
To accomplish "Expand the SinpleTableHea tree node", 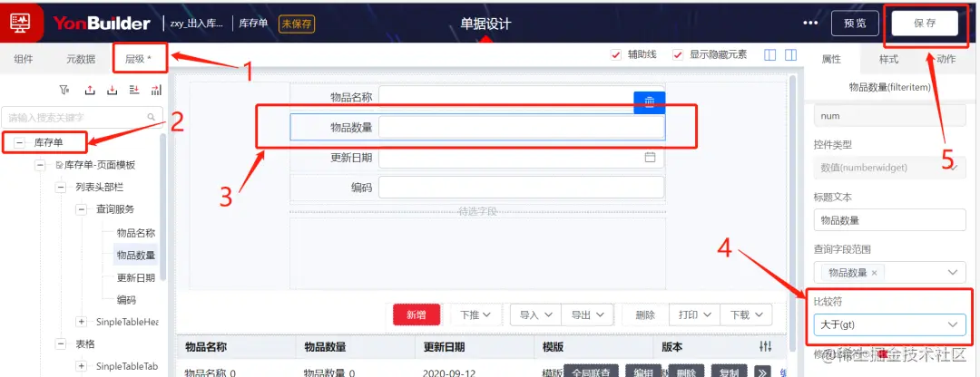I will pos(82,322).
